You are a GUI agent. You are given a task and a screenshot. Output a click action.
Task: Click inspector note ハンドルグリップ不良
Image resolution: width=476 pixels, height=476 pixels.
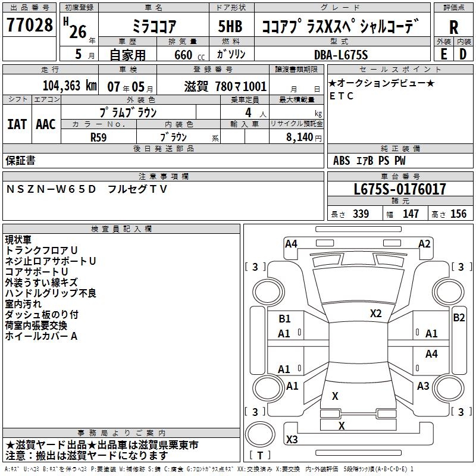tap(51, 293)
